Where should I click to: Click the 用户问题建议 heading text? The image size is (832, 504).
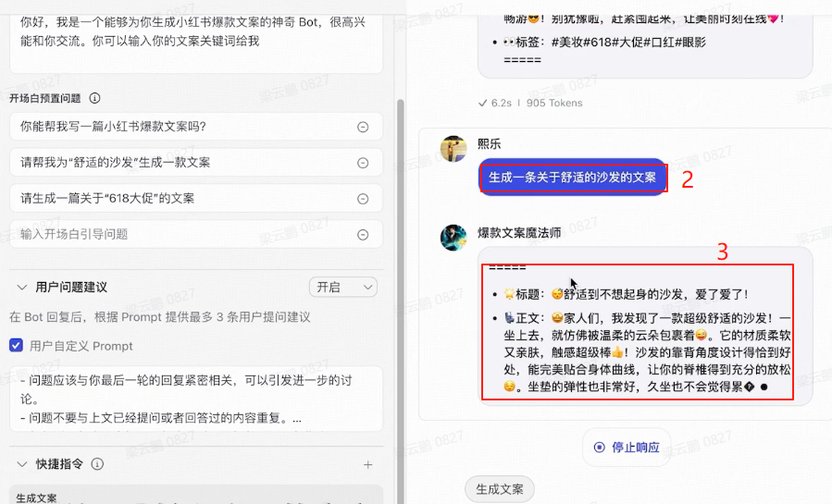pyautogui.click(x=71, y=288)
